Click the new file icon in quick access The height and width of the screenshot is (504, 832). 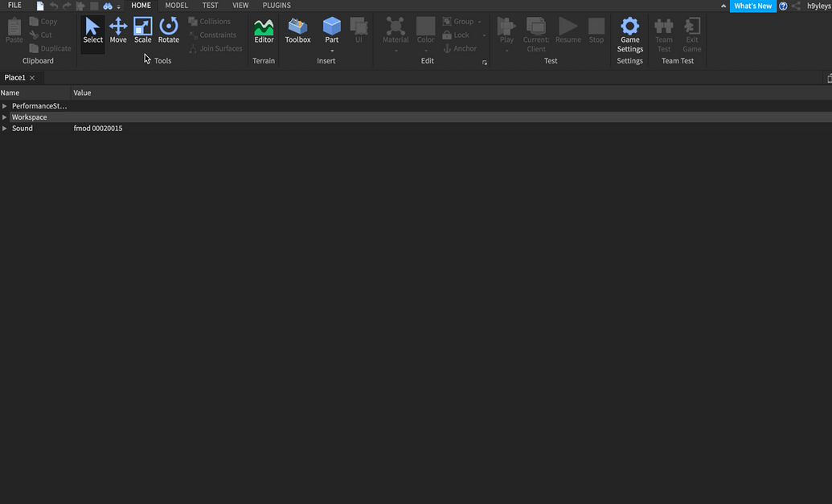point(40,6)
